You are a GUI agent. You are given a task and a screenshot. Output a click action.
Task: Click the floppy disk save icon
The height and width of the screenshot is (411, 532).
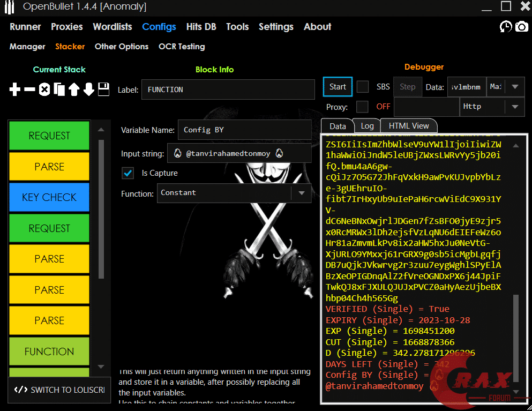(x=104, y=89)
